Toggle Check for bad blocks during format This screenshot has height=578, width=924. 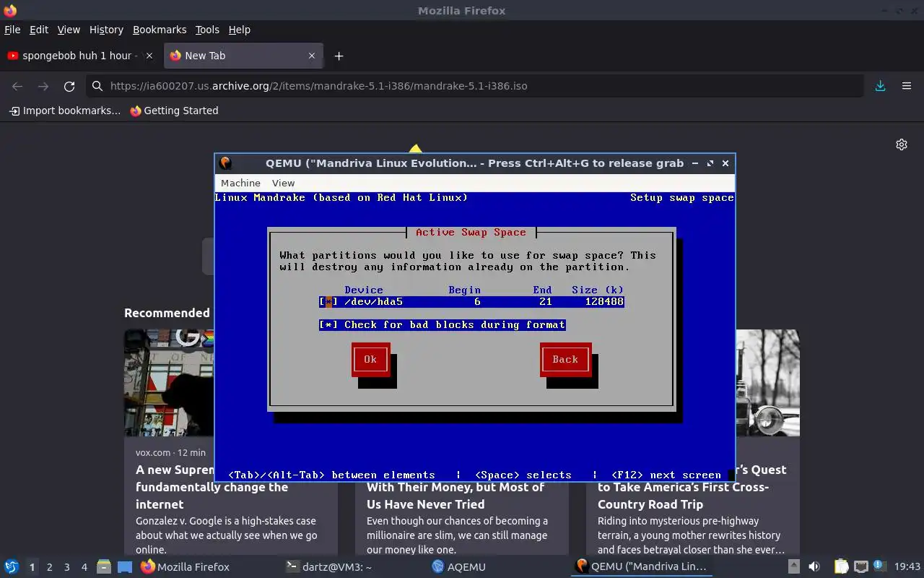442,324
